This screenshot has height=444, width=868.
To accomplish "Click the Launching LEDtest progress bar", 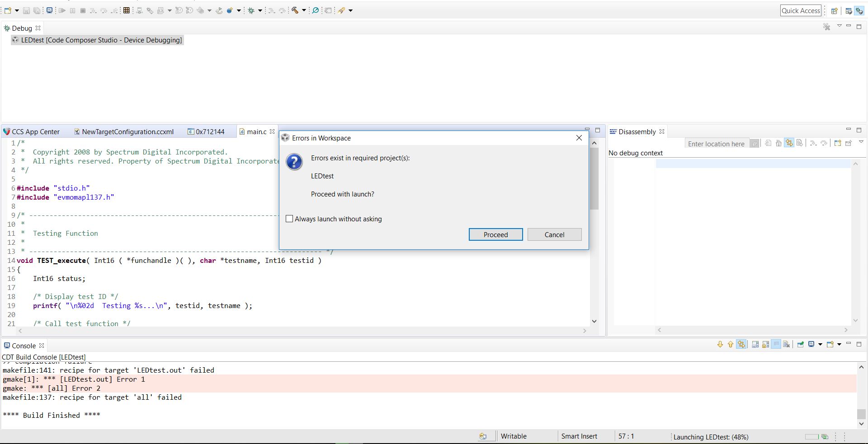I will [x=812, y=437].
